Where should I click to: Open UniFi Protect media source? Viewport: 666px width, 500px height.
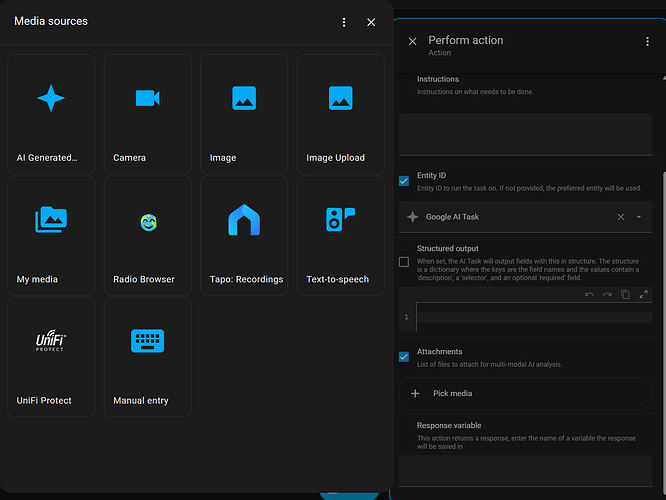coord(51,355)
